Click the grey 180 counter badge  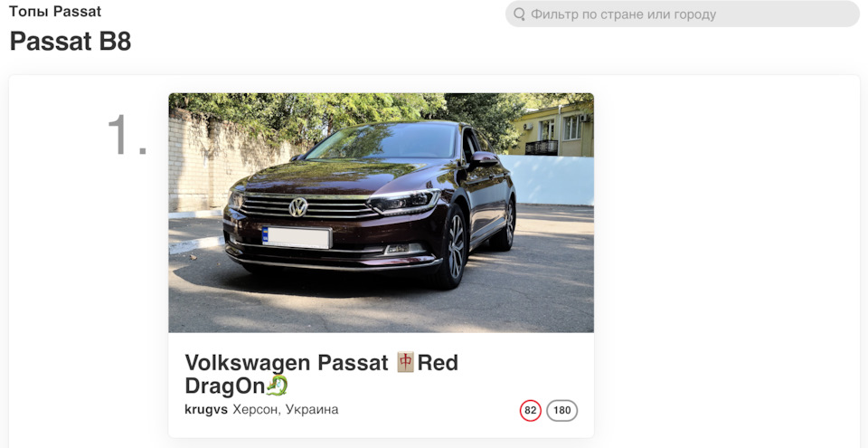point(561,411)
